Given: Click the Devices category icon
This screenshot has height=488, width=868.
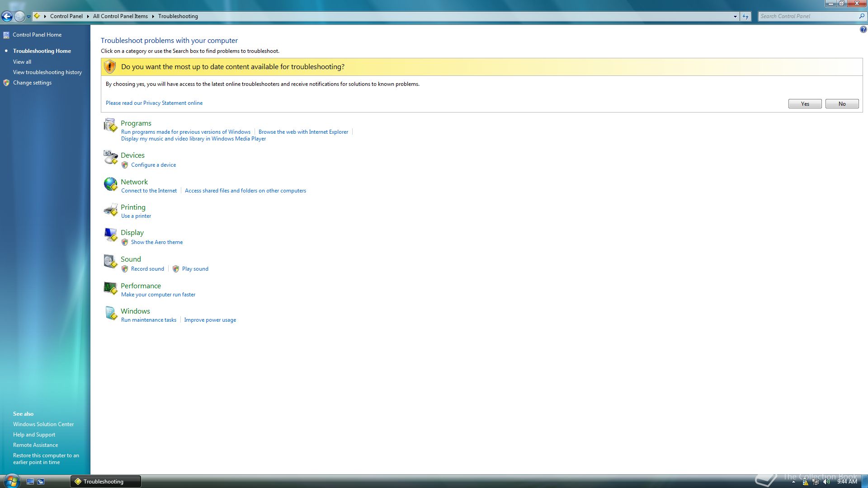Looking at the screenshot, I should (x=110, y=157).
